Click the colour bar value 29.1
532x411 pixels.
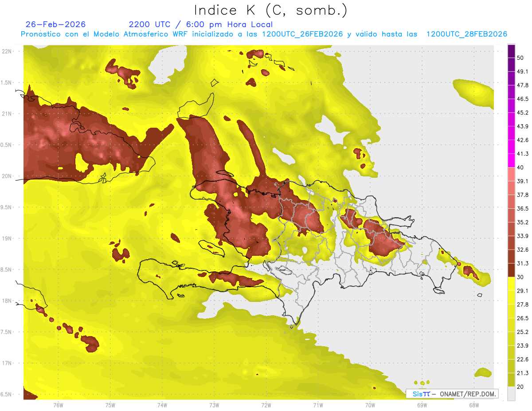tap(523, 290)
